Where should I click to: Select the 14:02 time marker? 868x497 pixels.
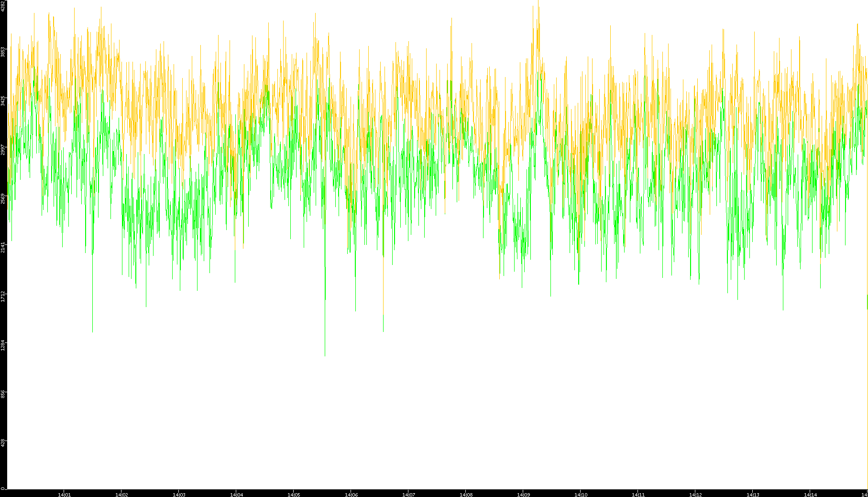click(121, 494)
